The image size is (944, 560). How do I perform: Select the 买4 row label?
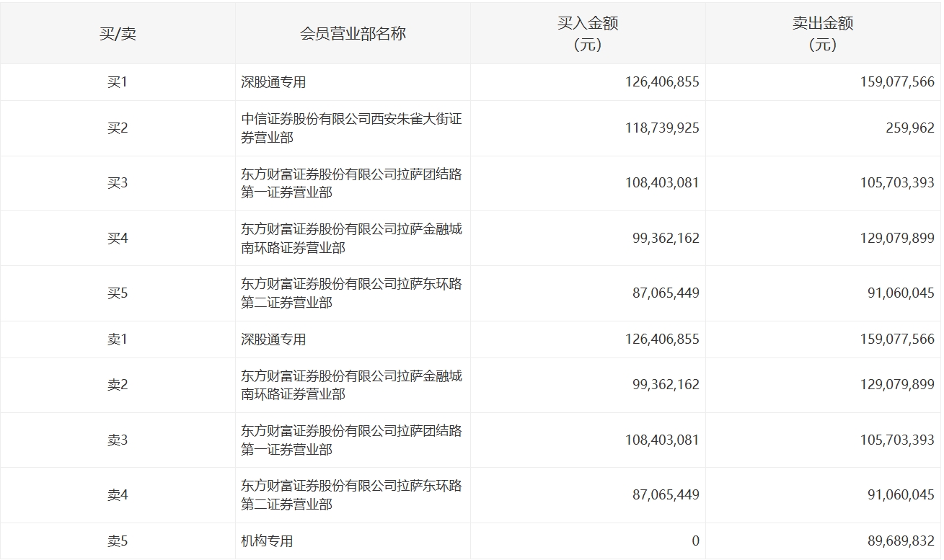pyautogui.click(x=118, y=239)
